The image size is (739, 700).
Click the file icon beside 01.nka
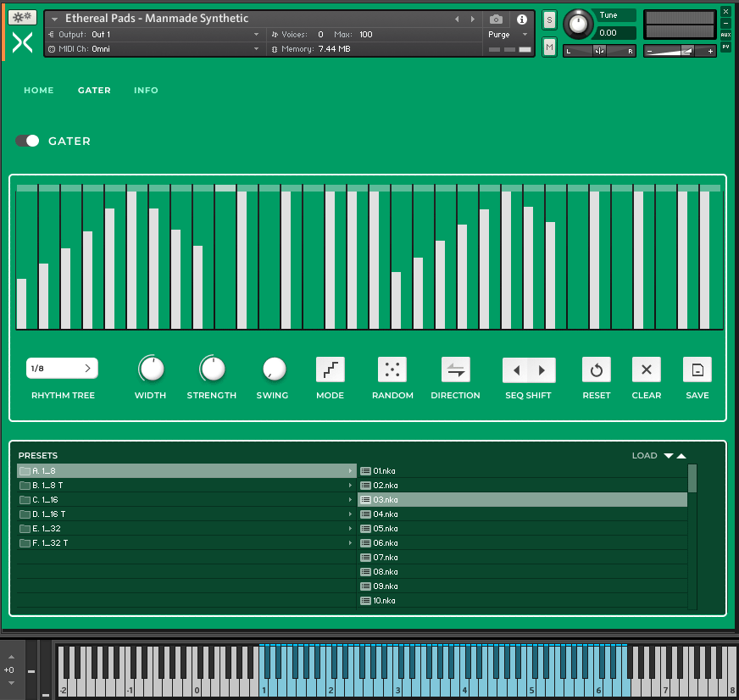(x=366, y=471)
